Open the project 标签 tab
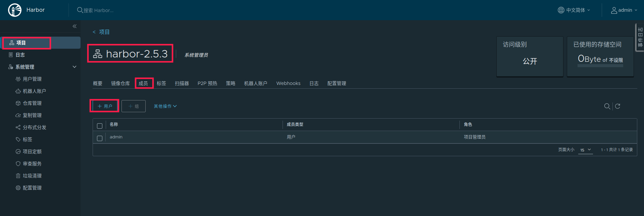 pos(161,83)
